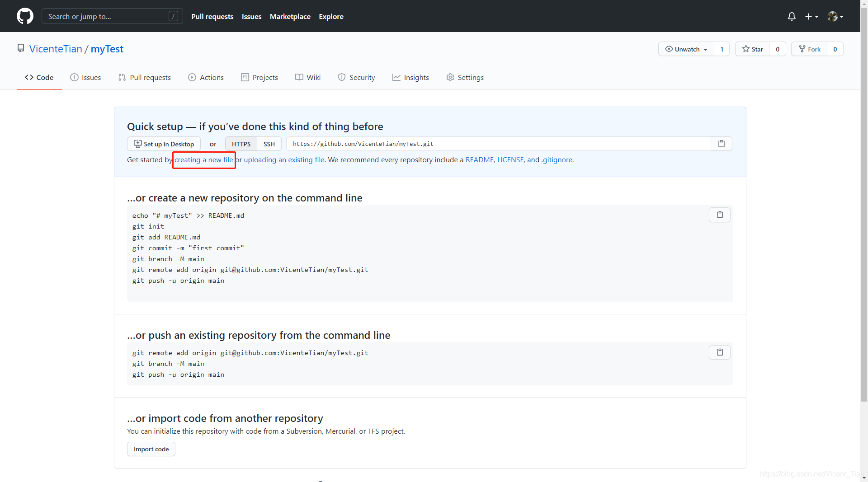868x482 pixels.
Task: Click into the Search or jump to field
Action: tap(112, 16)
